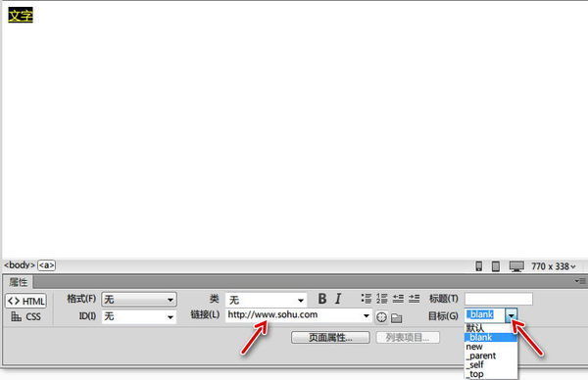
Task: Select desktop monitor size preview icon
Action: click(516, 266)
